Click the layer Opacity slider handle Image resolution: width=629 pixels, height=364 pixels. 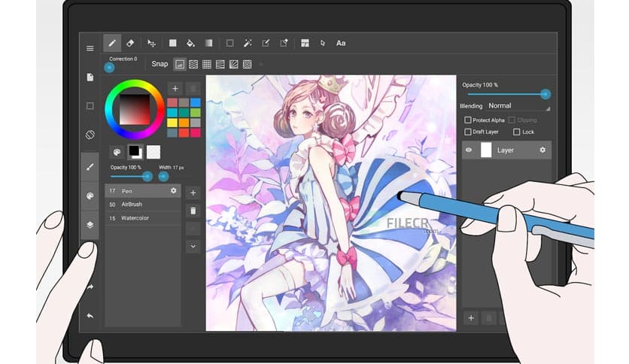click(545, 94)
